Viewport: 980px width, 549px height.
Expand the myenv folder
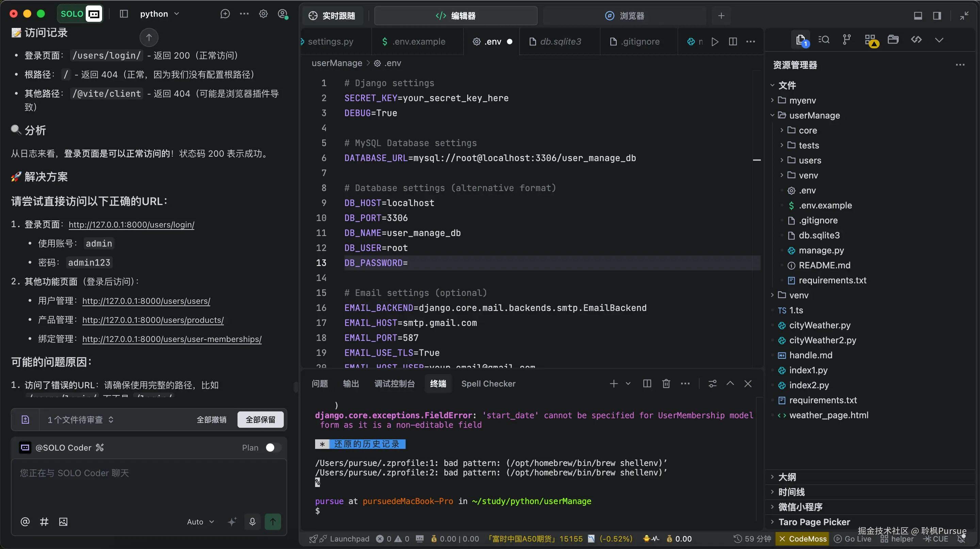point(802,100)
